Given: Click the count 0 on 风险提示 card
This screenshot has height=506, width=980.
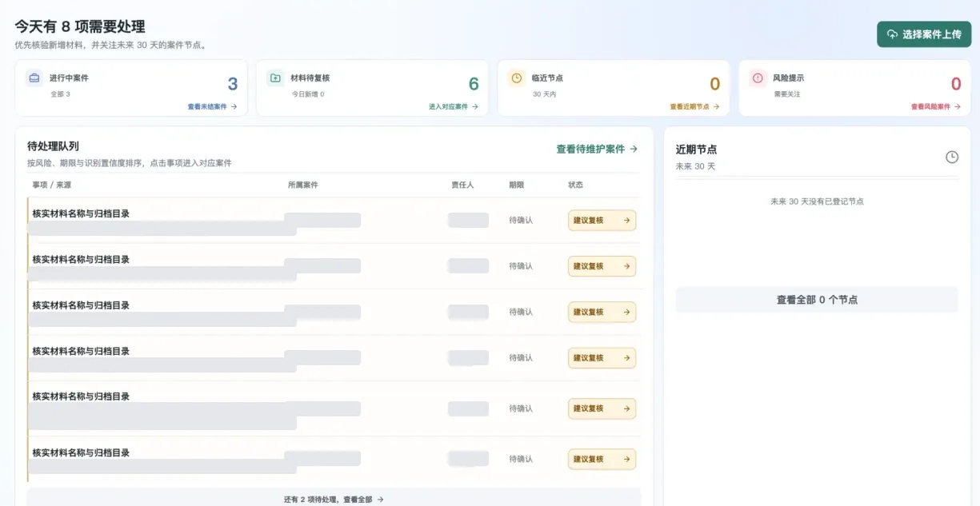Looking at the screenshot, I should click(956, 84).
